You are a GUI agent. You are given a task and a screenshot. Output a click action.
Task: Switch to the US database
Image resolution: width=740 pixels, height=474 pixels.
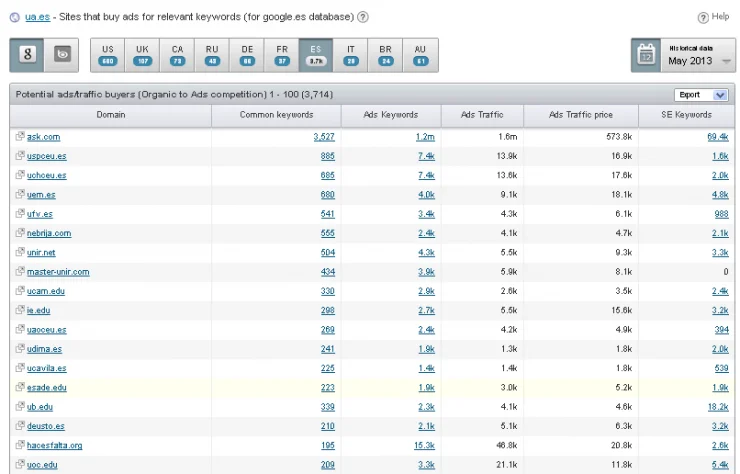click(x=107, y=55)
